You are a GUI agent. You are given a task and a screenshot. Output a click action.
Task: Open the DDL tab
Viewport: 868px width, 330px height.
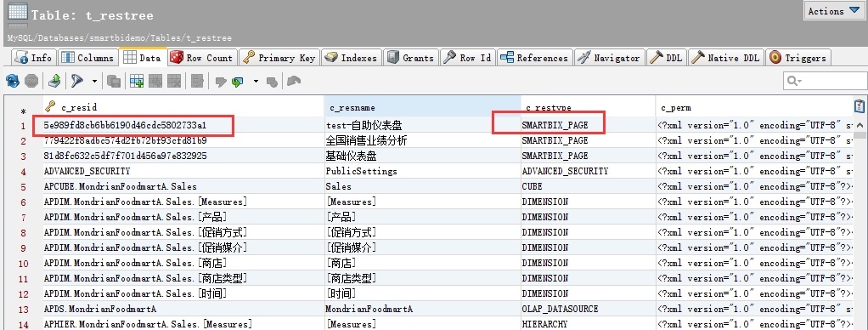pyautogui.click(x=667, y=58)
